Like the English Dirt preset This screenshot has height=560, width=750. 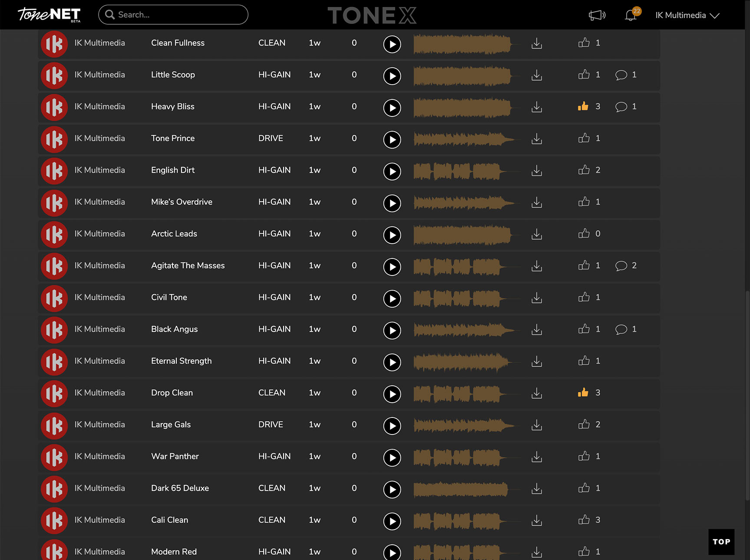click(584, 170)
